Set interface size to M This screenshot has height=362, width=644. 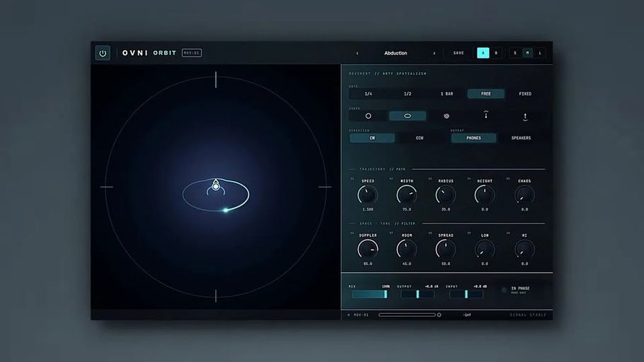coord(528,53)
